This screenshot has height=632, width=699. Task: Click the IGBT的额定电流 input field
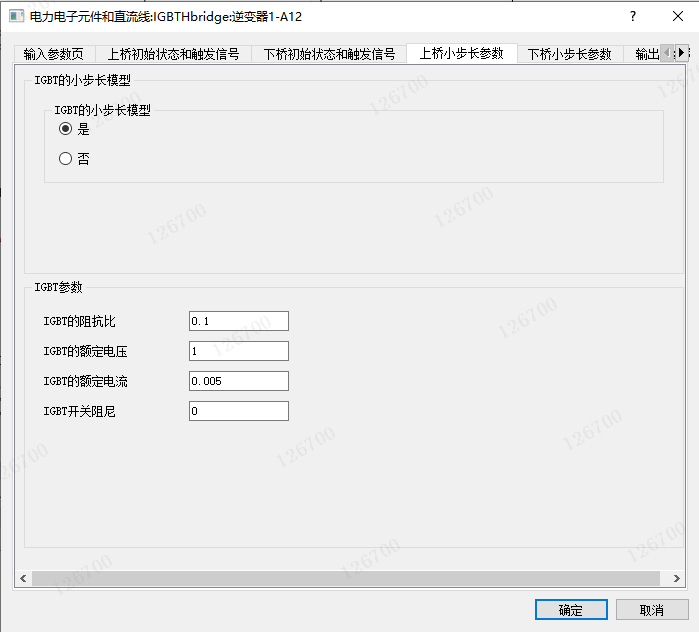(238, 381)
